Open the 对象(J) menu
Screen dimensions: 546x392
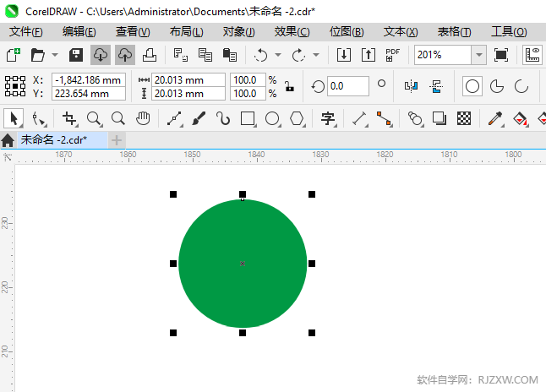point(239,32)
